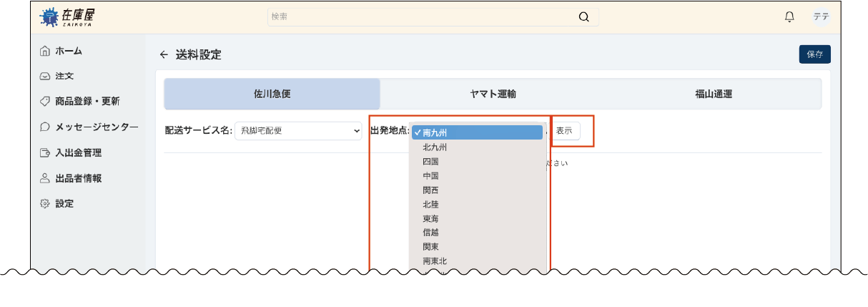Open 設定 in the sidebar
Image resolution: width=868 pixels, height=307 pixels.
tap(64, 203)
